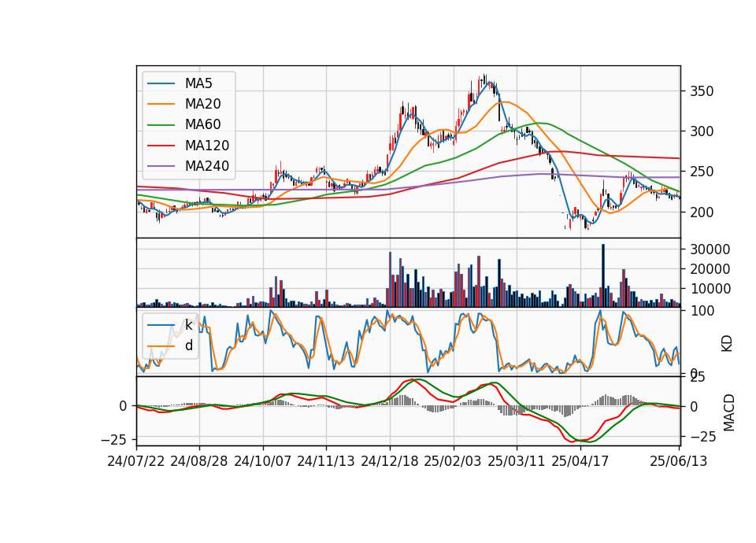The image size is (756, 543).
Task: Click the 24/12/18 date label
Action: click(x=390, y=461)
